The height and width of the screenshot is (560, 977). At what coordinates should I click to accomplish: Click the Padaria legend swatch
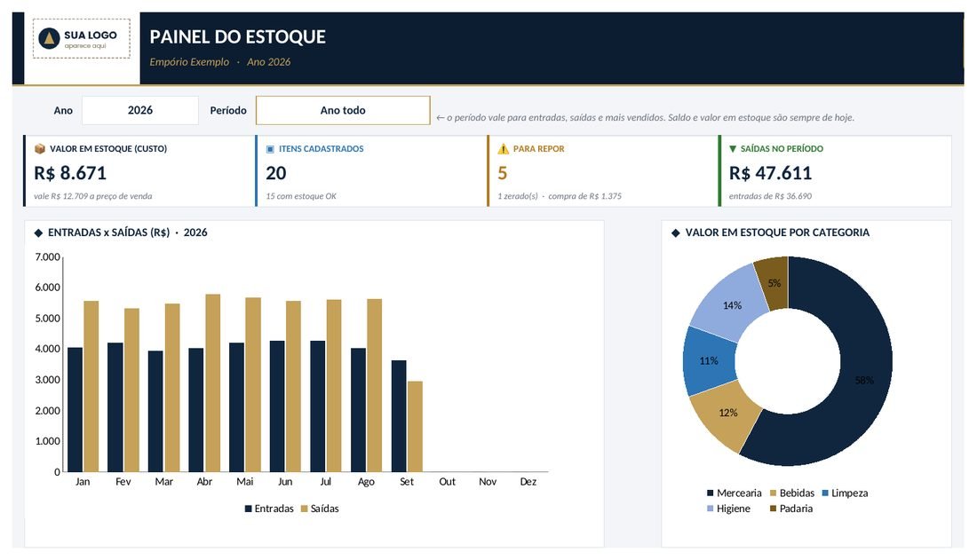774,509
